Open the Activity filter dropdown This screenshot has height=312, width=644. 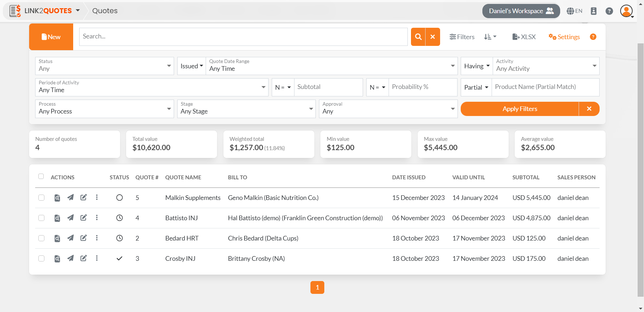click(546, 66)
